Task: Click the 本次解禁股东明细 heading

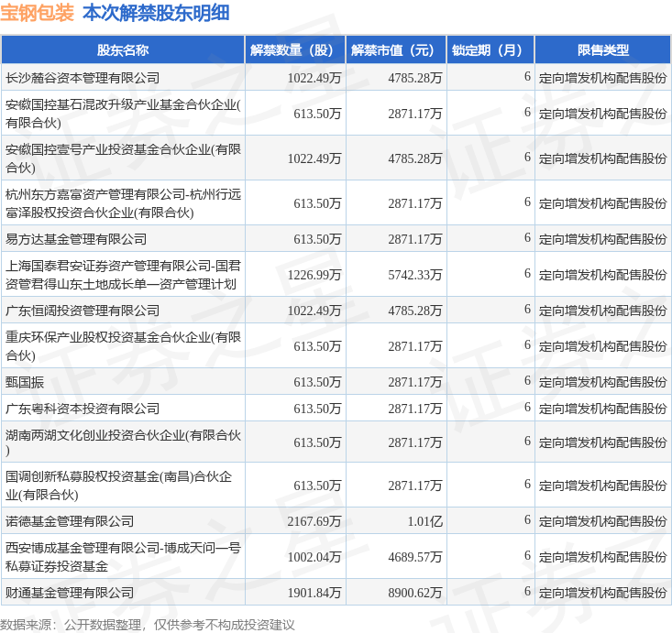Action: tap(156, 13)
